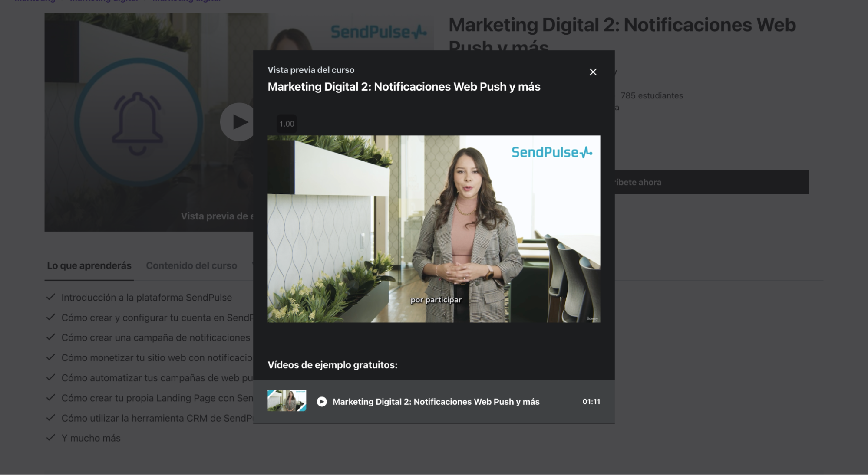Switch to 'Lo que aprenderás' tab

(89, 265)
